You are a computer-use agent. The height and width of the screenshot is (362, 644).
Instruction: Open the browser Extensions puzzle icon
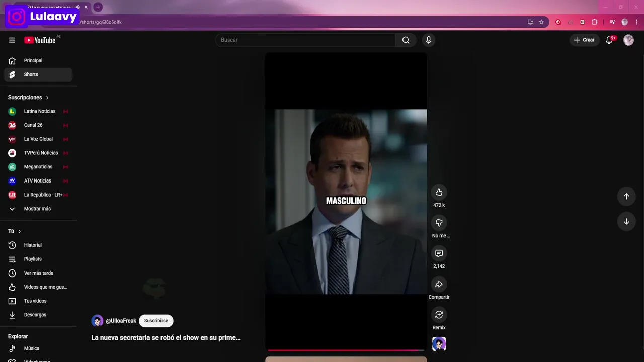[x=594, y=22]
